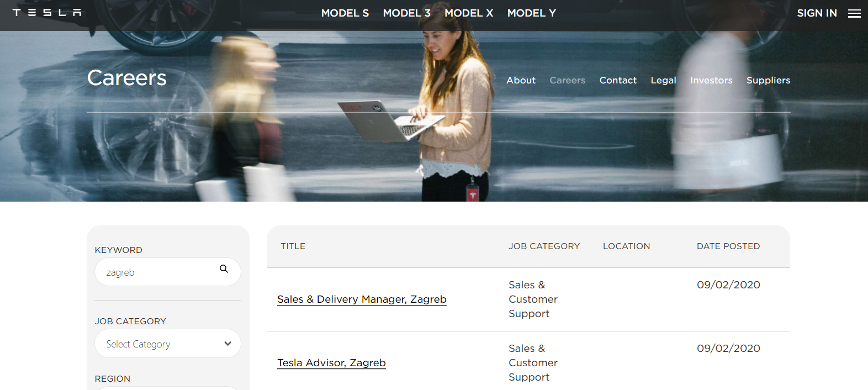Screen dimensions: 868x390
Task: Click Sales & Customer Support in Tesla Advisor row
Action: pyautogui.click(x=533, y=363)
